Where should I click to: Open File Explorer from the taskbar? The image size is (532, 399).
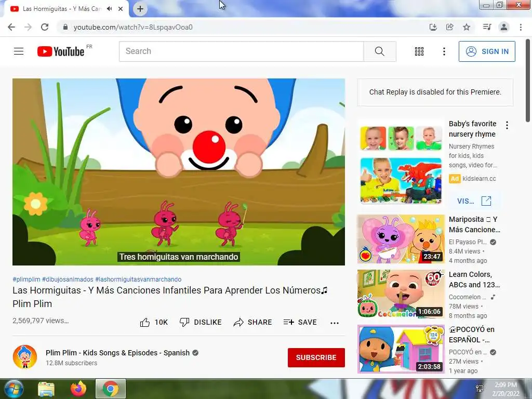point(46,389)
